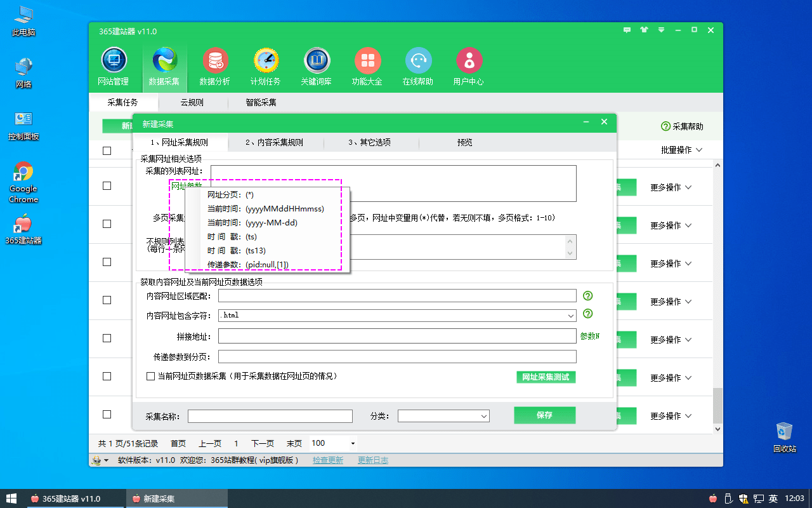
Task: Open the 网站管理 toolbar icon
Action: [114, 67]
